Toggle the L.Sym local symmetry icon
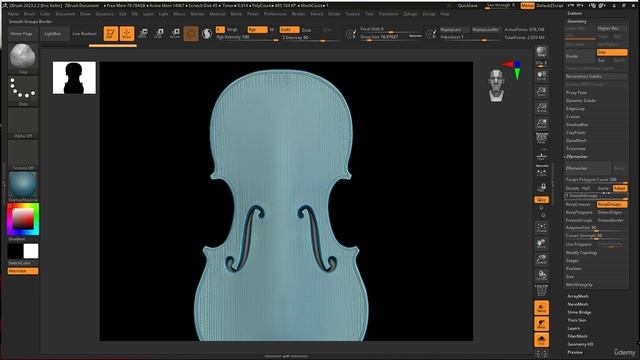The height and width of the screenshot is (360, 640). point(542,172)
